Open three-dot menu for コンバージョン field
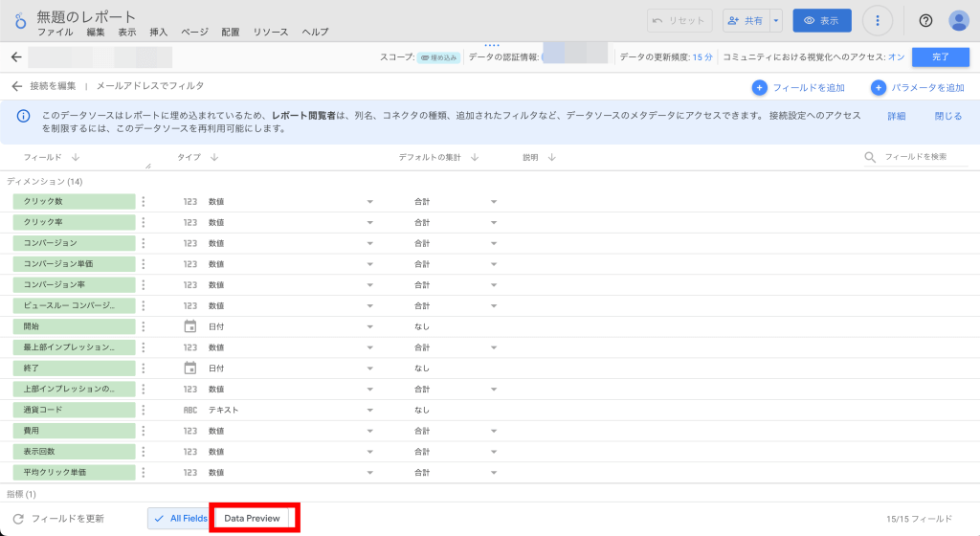The height and width of the screenshot is (536, 980). click(144, 243)
